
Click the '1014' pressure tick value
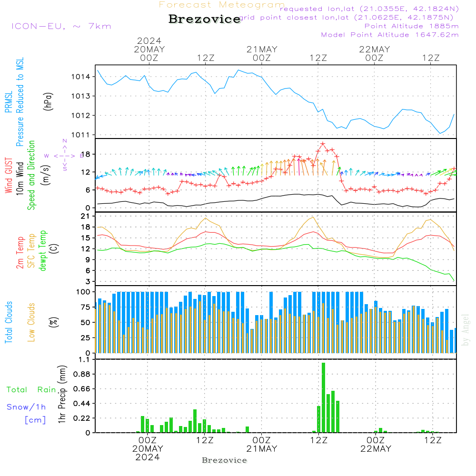point(81,77)
